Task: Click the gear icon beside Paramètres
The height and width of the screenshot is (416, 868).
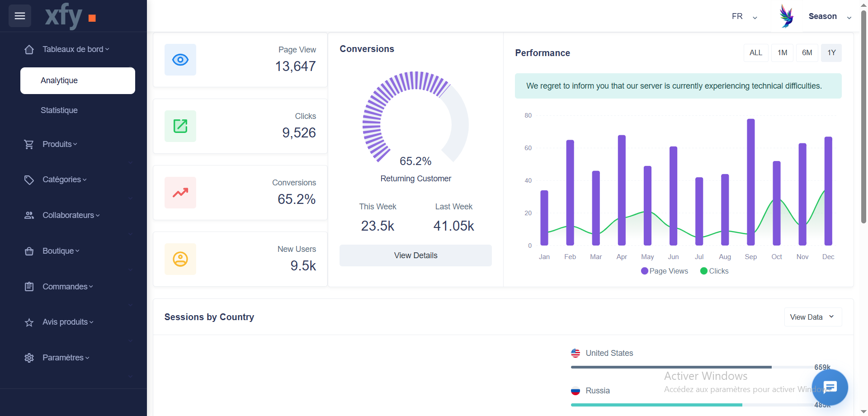Action: point(29,358)
